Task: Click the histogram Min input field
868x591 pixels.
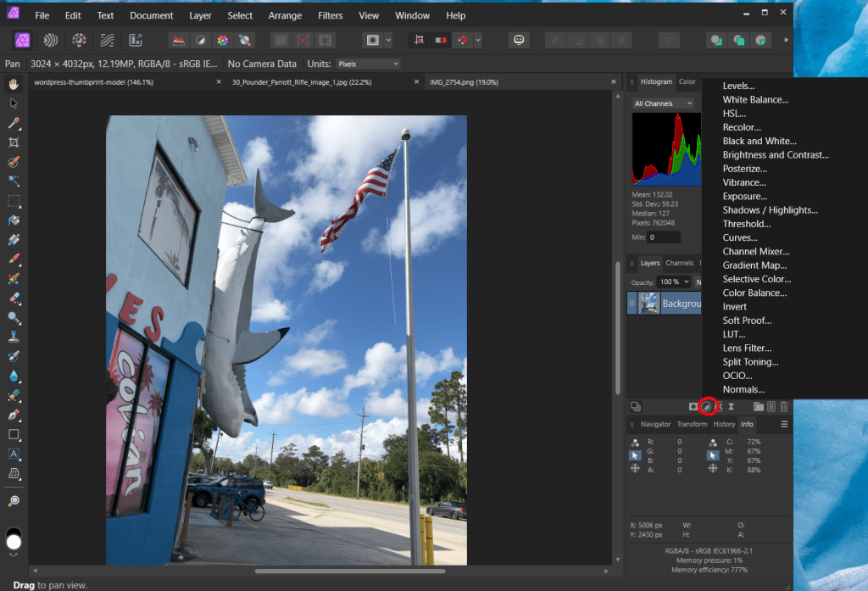Action: (x=663, y=237)
